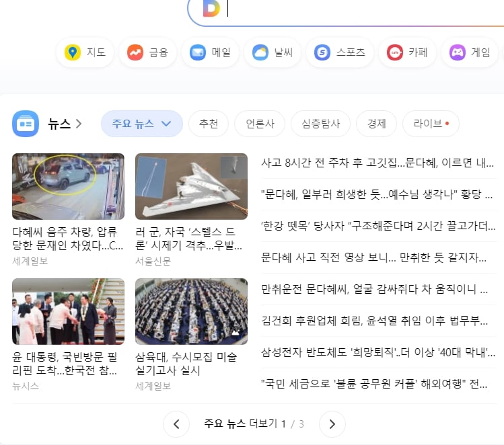The height and width of the screenshot is (445, 504).
Task: Click 서울신문 source label
Action: pos(153,261)
